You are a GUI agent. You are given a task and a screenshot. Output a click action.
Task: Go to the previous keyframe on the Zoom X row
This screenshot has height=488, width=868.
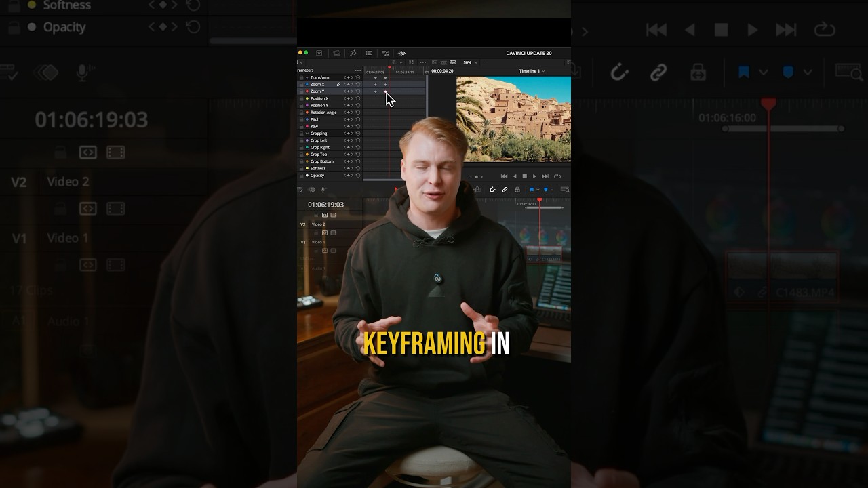(344, 85)
